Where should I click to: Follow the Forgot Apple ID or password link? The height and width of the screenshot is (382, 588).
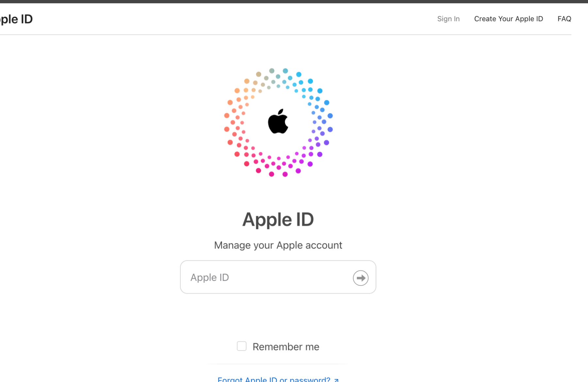tap(274, 379)
